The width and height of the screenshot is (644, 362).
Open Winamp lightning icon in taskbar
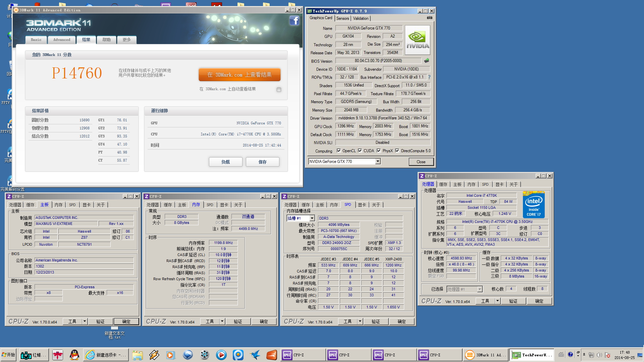154,355
